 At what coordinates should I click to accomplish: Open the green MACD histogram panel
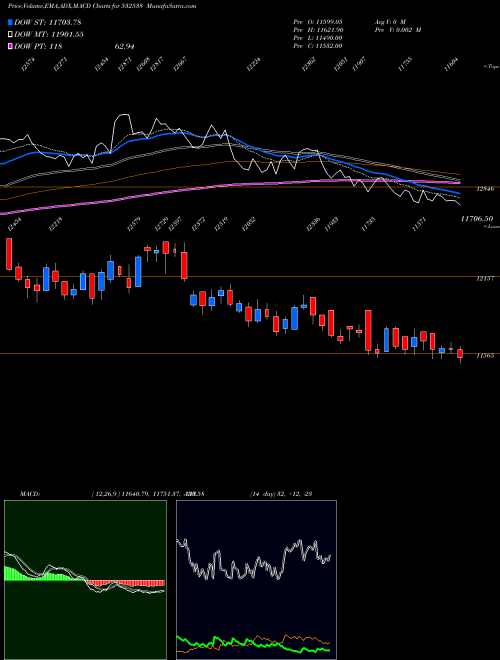pyautogui.click(x=85, y=580)
